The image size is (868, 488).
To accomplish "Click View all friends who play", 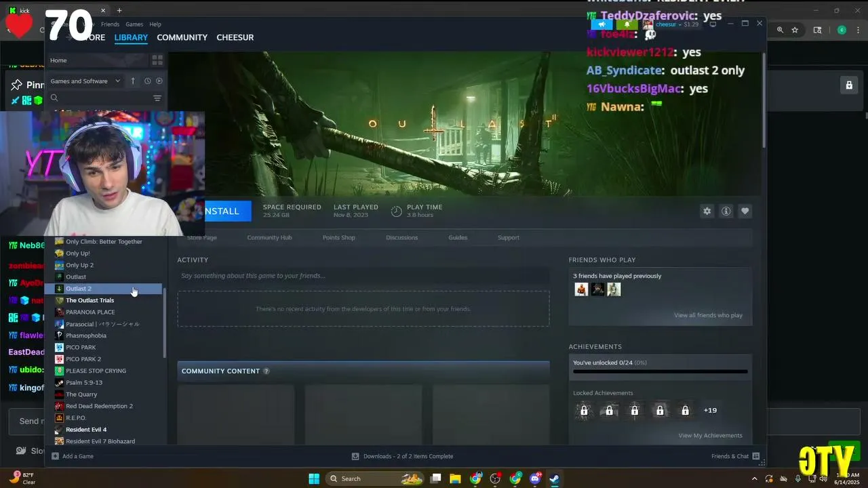I will click(708, 315).
